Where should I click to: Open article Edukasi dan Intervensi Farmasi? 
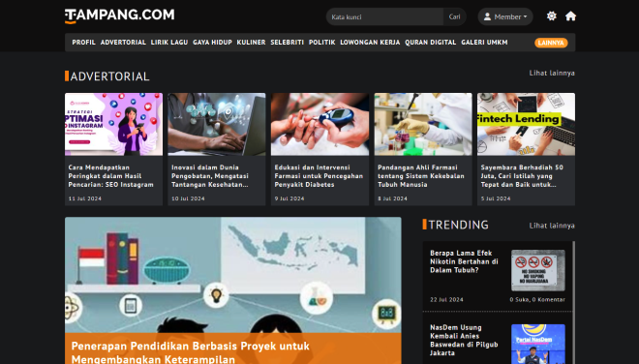click(x=319, y=176)
